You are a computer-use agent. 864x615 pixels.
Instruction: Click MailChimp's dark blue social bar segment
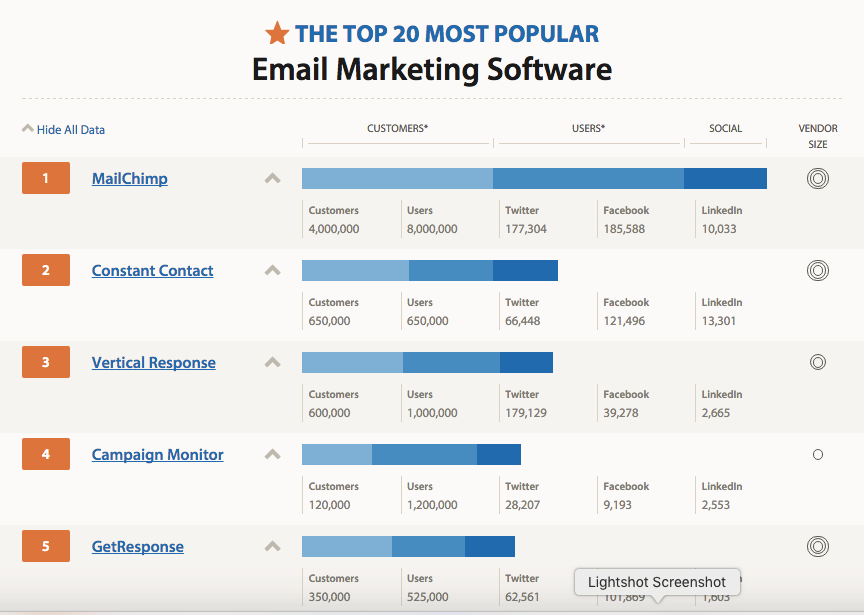[x=726, y=179]
